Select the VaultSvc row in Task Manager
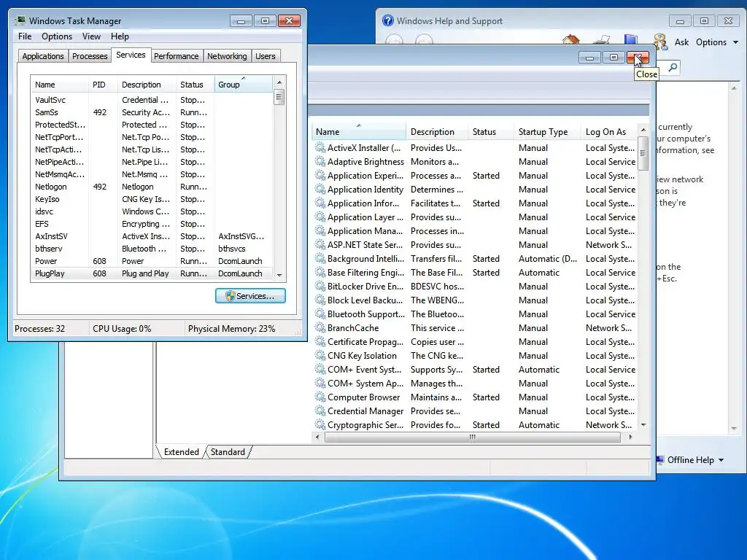This screenshot has width=747, height=560. pyautogui.click(x=152, y=100)
